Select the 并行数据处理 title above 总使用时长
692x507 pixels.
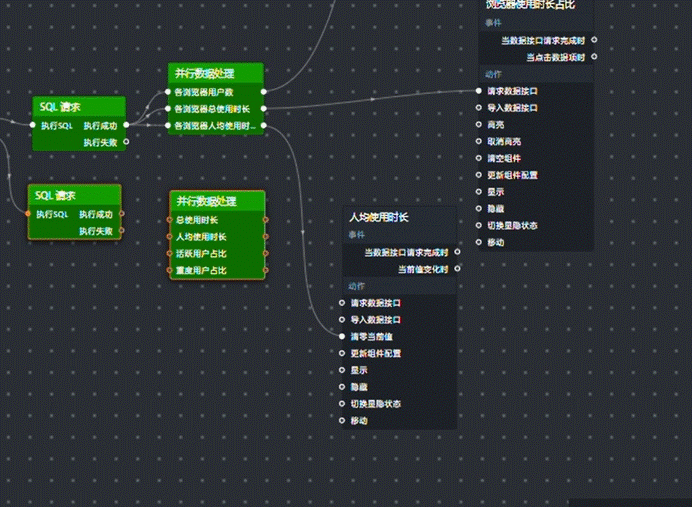coord(207,201)
